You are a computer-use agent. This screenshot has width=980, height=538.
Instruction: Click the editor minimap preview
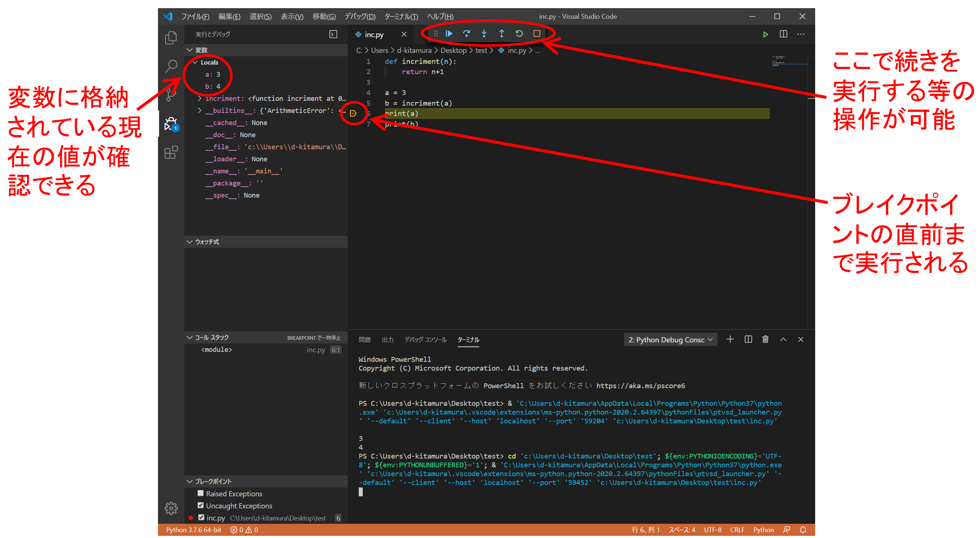click(789, 61)
